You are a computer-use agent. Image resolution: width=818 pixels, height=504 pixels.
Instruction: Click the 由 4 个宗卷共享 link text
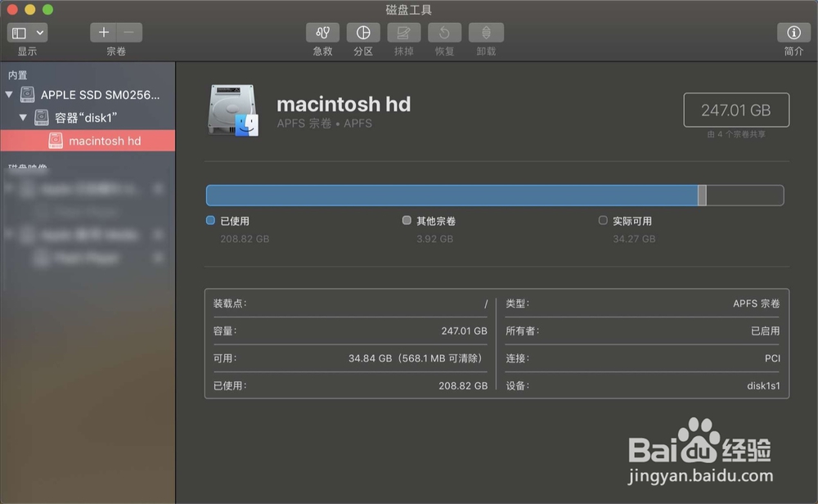click(735, 132)
